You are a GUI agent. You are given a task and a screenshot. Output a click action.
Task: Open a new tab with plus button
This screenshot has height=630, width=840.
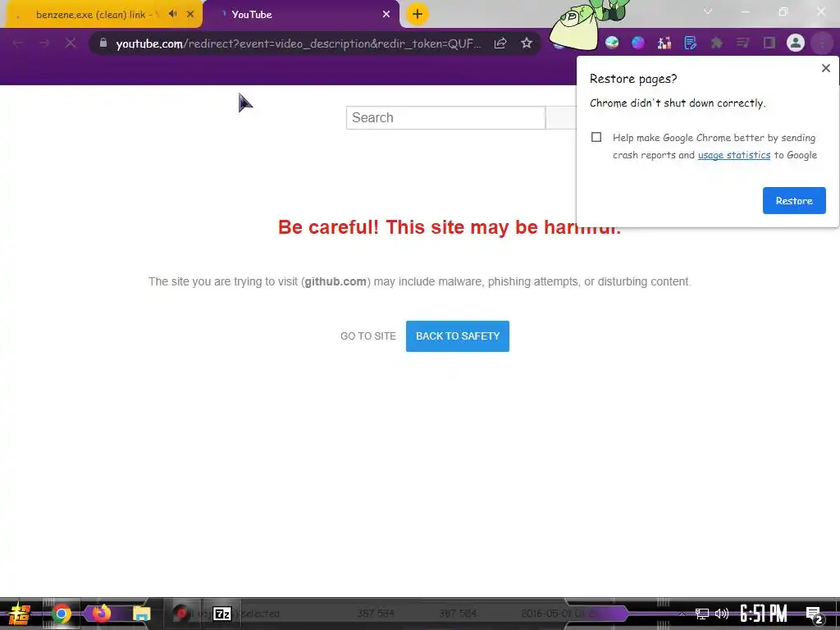pyautogui.click(x=418, y=14)
